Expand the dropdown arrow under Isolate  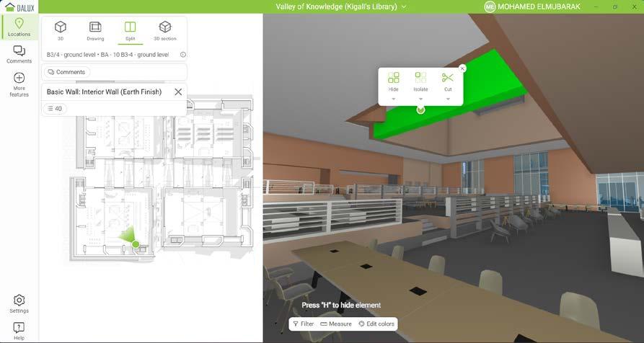420,99
